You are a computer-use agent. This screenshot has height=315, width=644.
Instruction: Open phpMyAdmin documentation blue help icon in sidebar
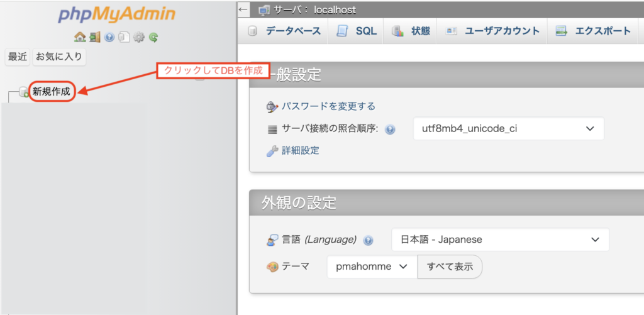pos(109,37)
